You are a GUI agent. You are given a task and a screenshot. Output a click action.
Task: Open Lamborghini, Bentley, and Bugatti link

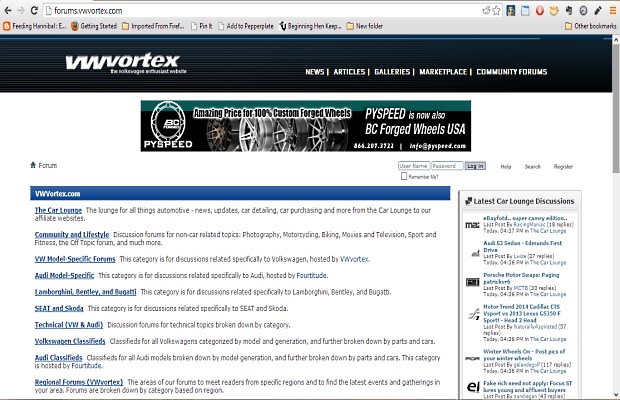85,292
